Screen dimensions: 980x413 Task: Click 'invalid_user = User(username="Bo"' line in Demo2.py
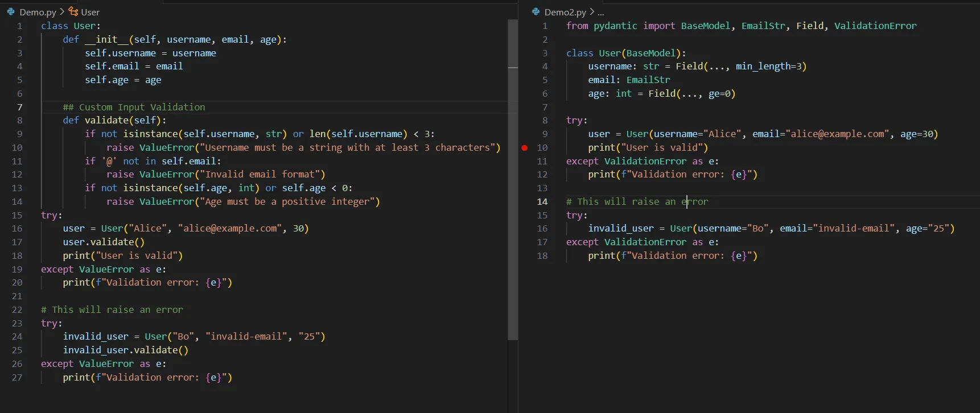pos(771,228)
